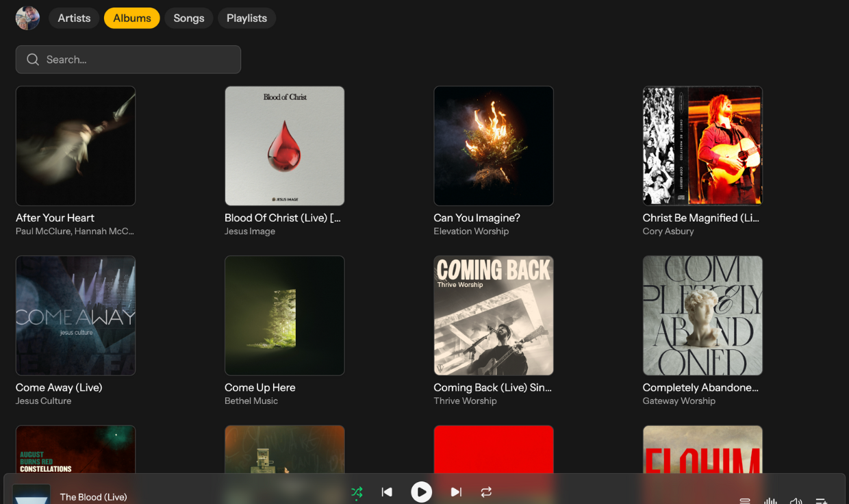Open the Playlists tab
Viewport: 849px width, 504px height.
click(246, 18)
